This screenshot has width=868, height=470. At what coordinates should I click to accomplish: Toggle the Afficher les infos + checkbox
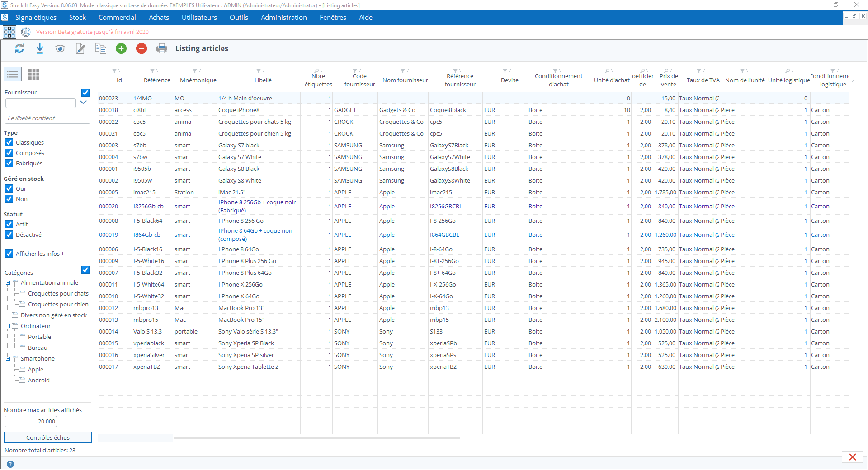(9, 254)
